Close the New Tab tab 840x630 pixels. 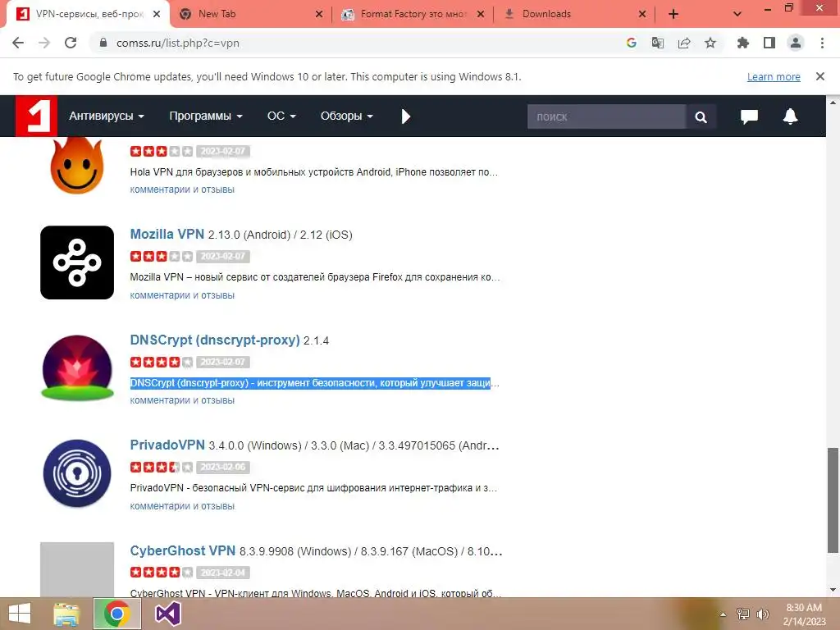pyautogui.click(x=319, y=14)
